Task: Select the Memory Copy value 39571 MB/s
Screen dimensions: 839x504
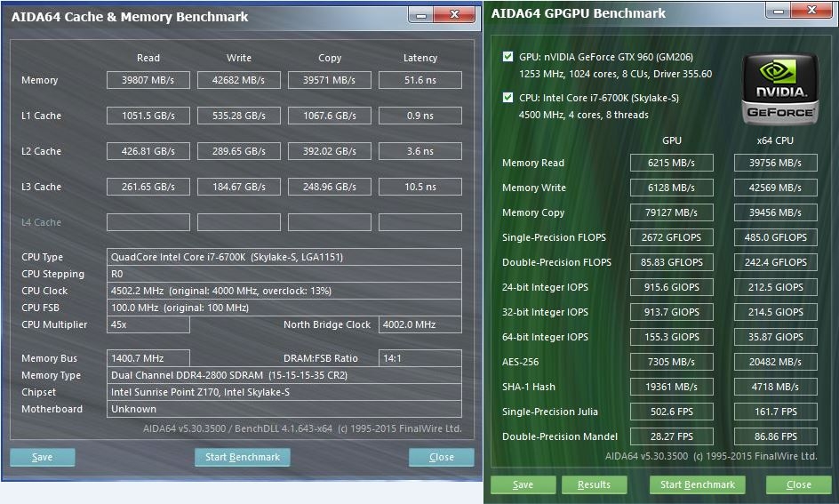Action: coord(330,80)
